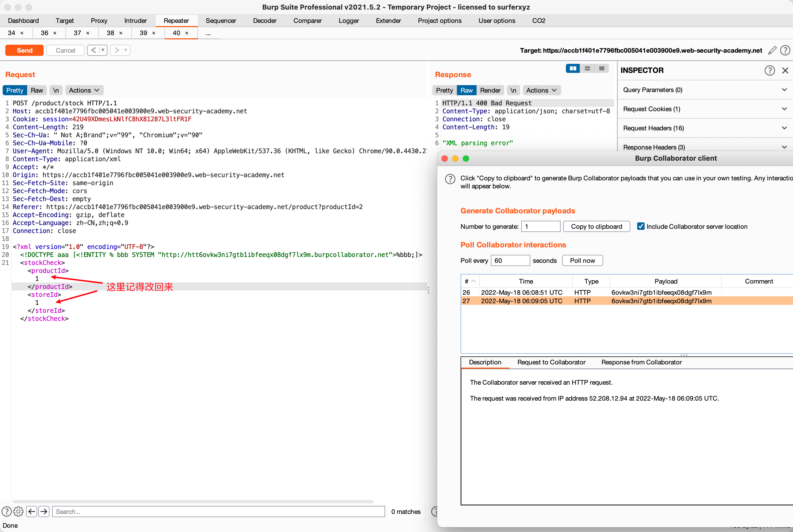The image size is (793, 532).
Task: Select combined tabs layout icon
Action: point(602,69)
